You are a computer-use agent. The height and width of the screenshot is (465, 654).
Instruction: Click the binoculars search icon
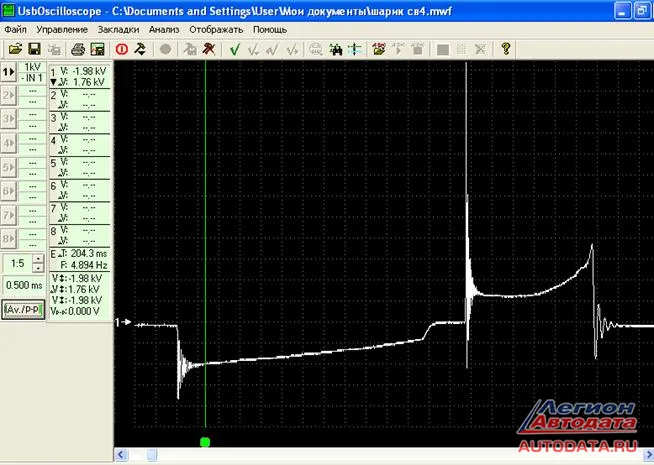[x=335, y=49]
